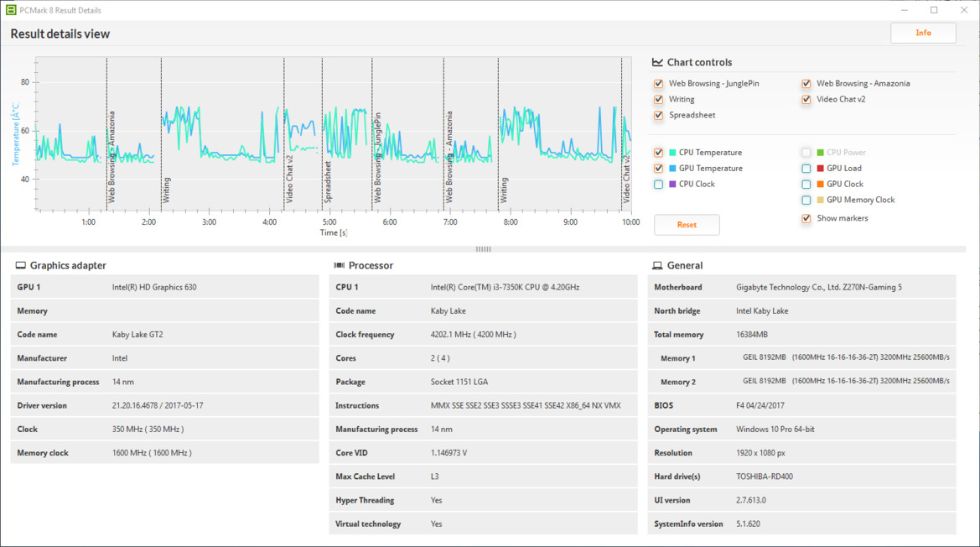Click the 5:00 time axis label
This screenshot has width=980, height=547.
(x=329, y=222)
